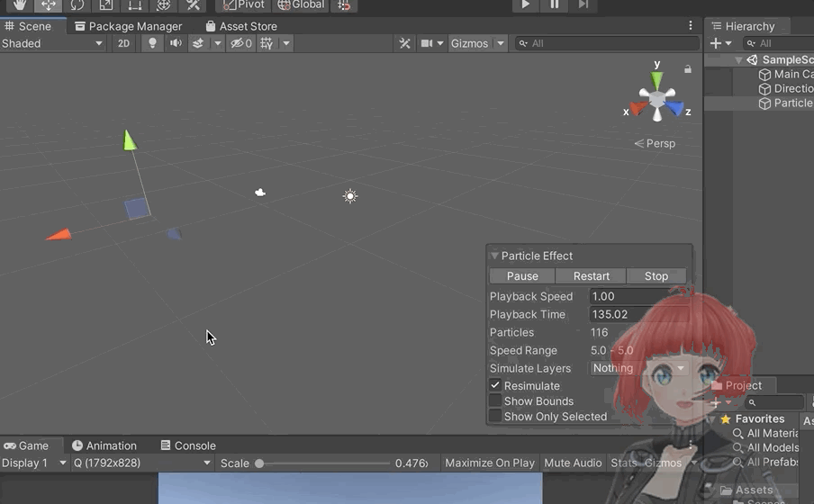Screen dimensions: 814x504
Task: Toggle Global/Local handle rotation
Action: tap(301, 5)
